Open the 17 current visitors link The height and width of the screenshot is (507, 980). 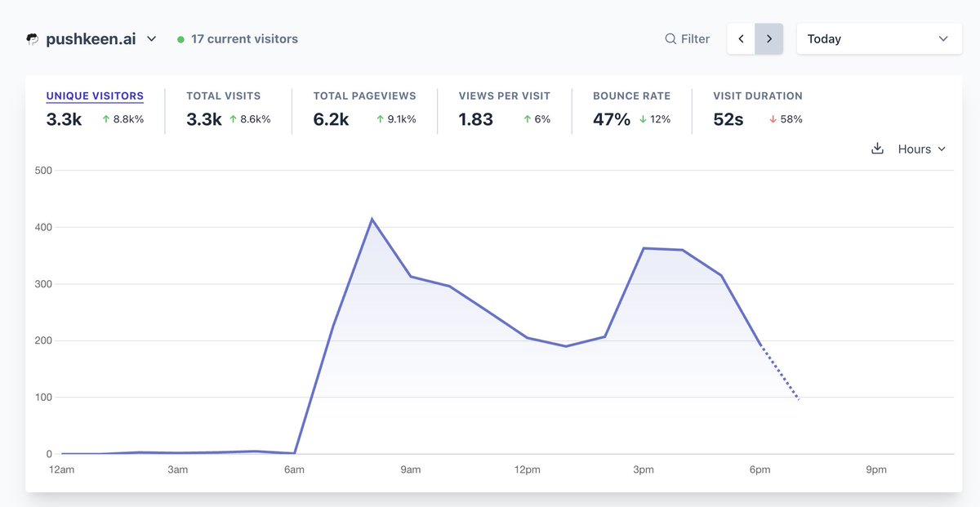(x=244, y=38)
